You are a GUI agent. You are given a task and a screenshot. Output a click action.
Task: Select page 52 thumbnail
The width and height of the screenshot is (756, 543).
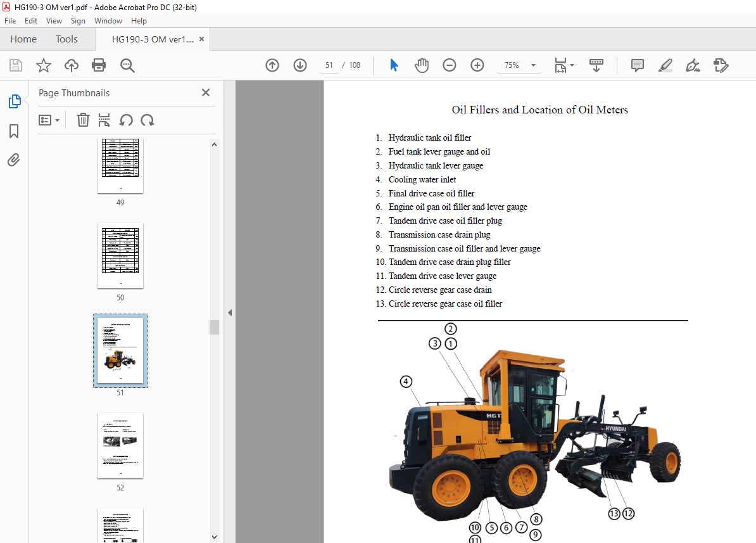120,446
